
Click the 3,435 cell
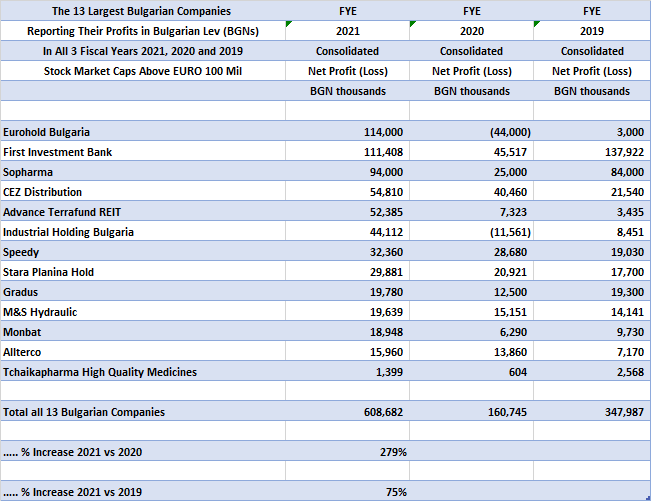592,212
